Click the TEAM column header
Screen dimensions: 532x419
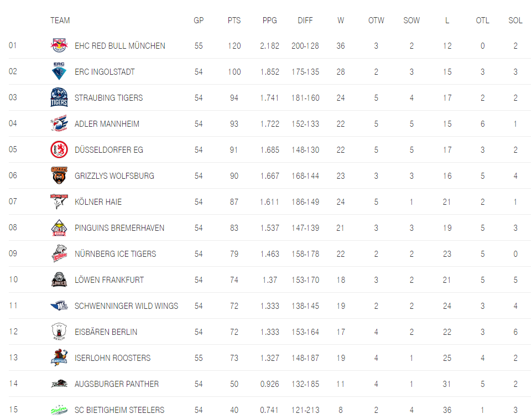click(x=60, y=20)
